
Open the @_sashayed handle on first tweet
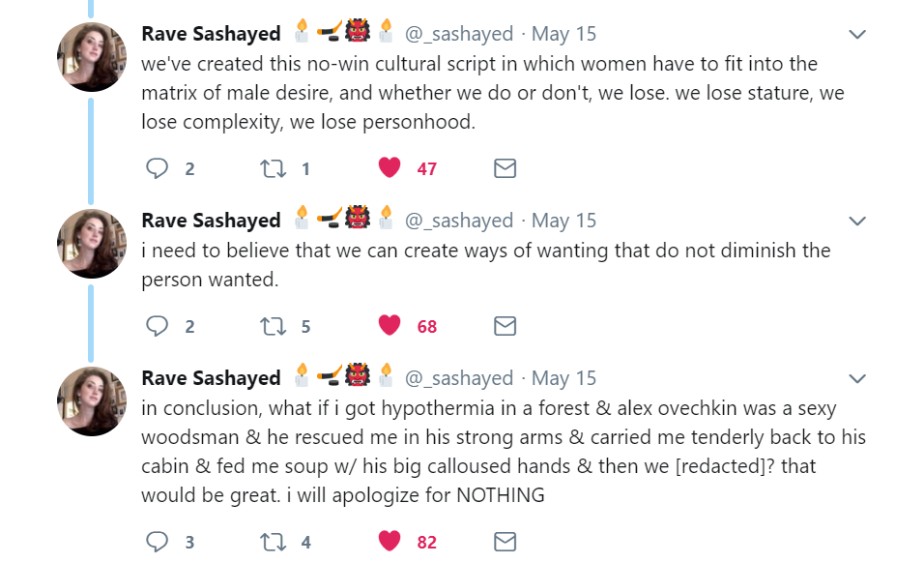[x=458, y=34]
